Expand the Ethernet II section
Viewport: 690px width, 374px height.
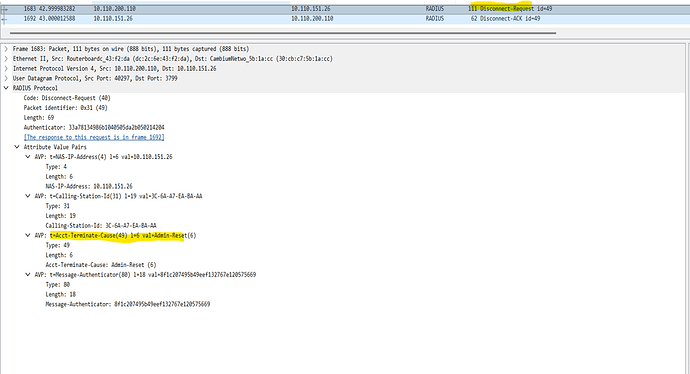[6, 59]
